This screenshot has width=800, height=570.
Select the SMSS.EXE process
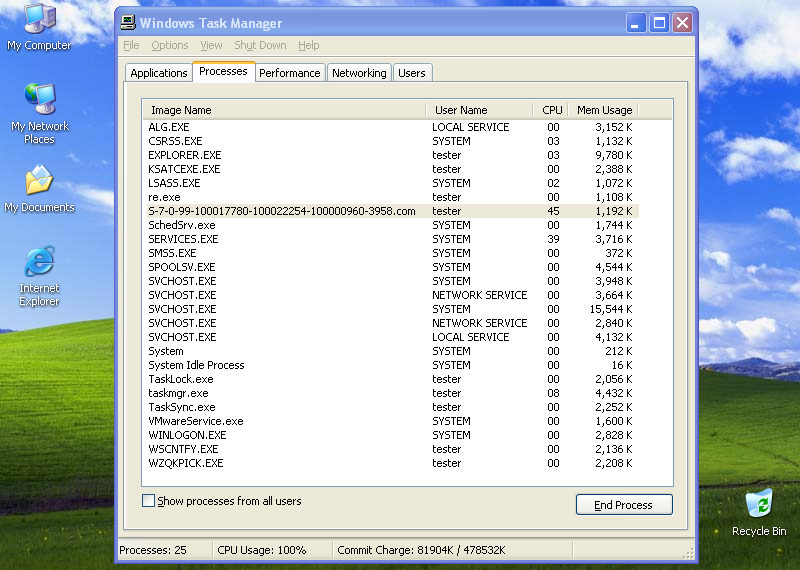(392, 253)
